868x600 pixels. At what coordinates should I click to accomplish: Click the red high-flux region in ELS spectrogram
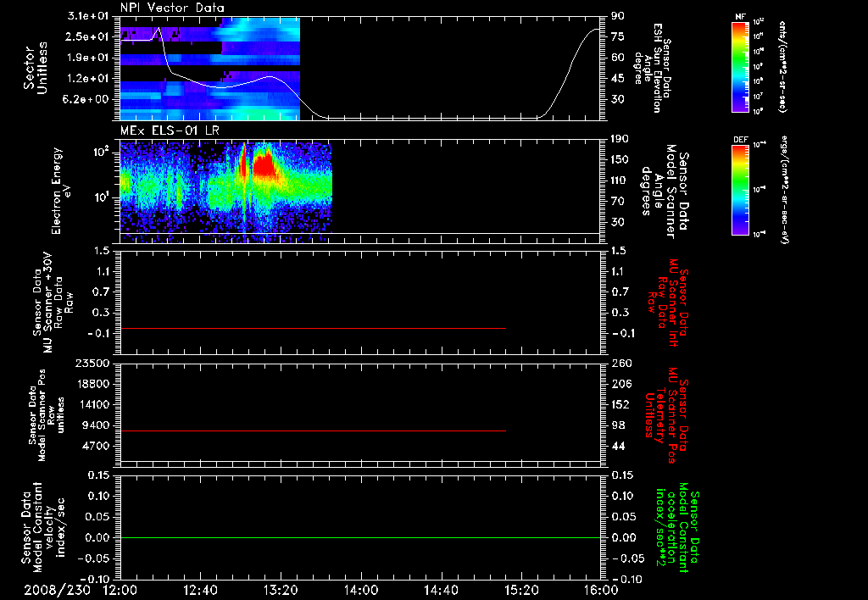click(265, 164)
